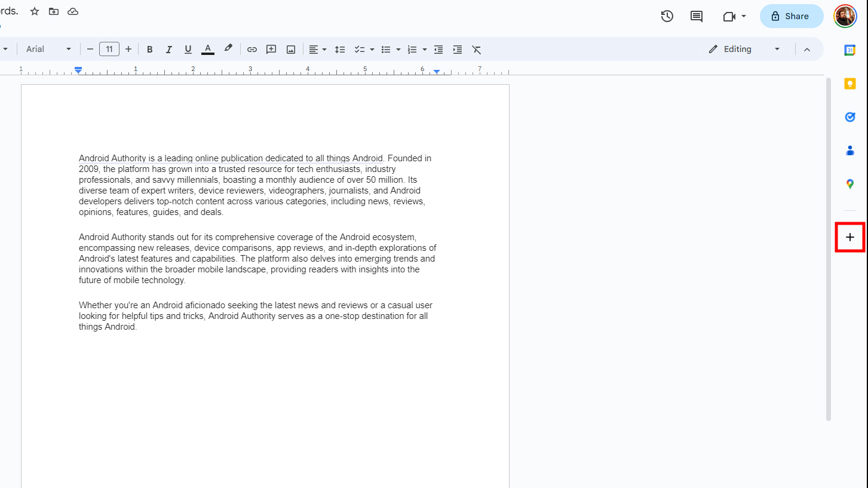Screen dimensions: 868x488
Task: Open the Arial font dropdown
Action: click(x=48, y=50)
